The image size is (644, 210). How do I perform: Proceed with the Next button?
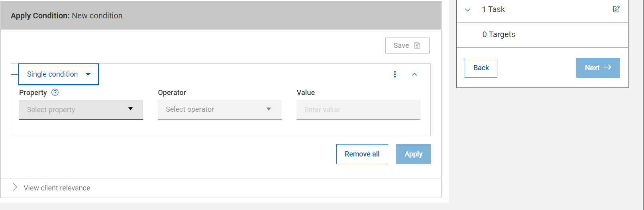[x=593, y=68]
